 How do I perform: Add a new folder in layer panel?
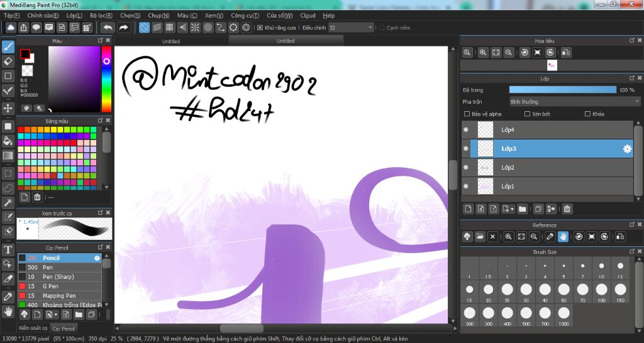[522, 209]
